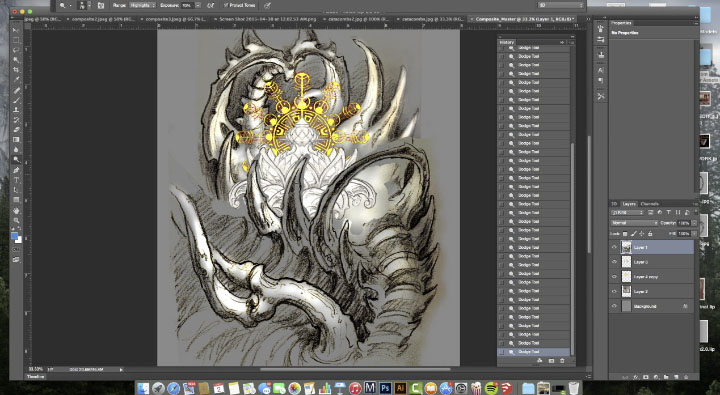Open the Range Highlights dropdown
The image size is (720, 395).
click(x=142, y=5)
